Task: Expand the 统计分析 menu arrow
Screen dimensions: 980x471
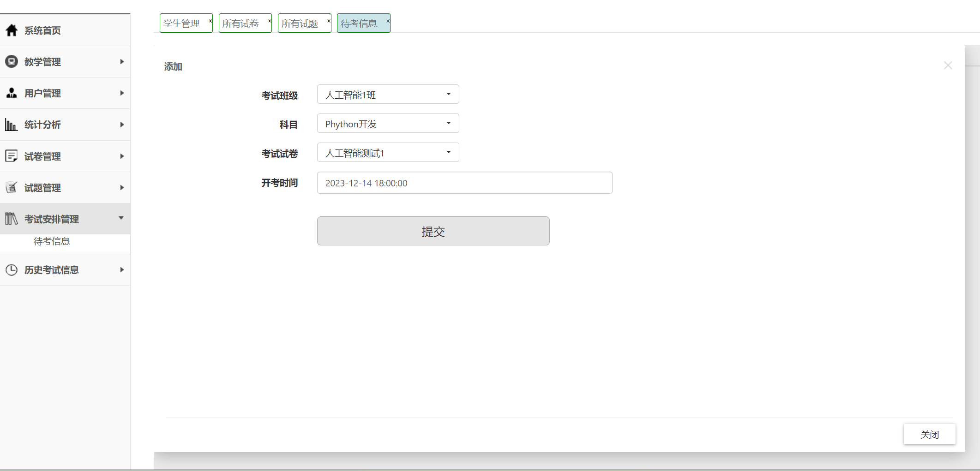Action: point(122,125)
